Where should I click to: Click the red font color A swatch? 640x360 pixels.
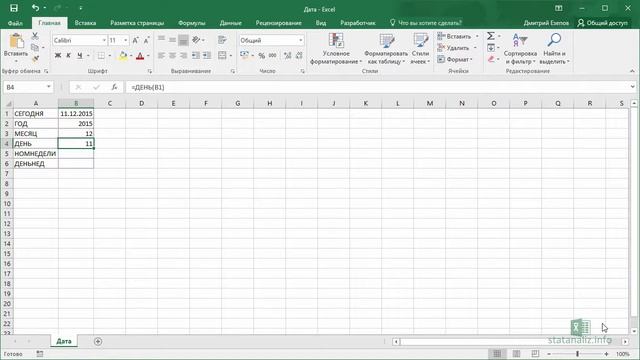click(140, 56)
